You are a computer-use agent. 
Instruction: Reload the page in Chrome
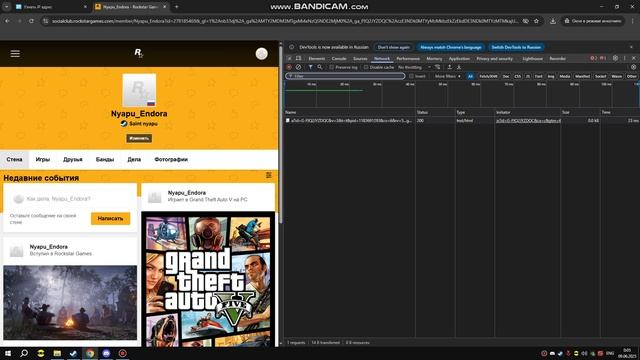coord(31,21)
